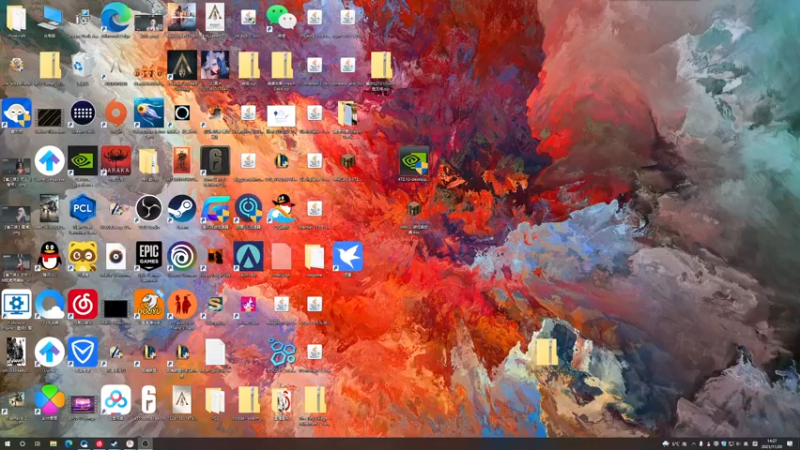Open the Microsoft Edge desktop shortcut
The height and width of the screenshot is (450, 800).
pyautogui.click(x=116, y=17)
